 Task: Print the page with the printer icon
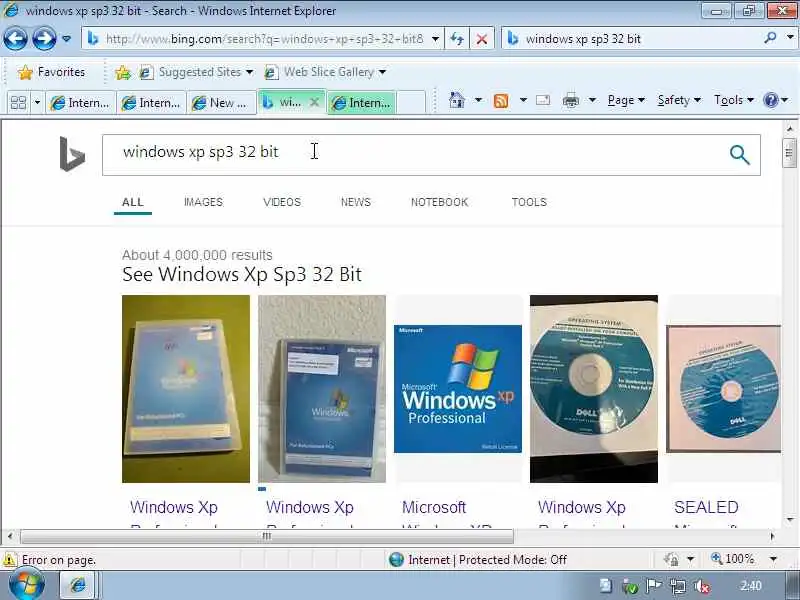coord(570,101)
